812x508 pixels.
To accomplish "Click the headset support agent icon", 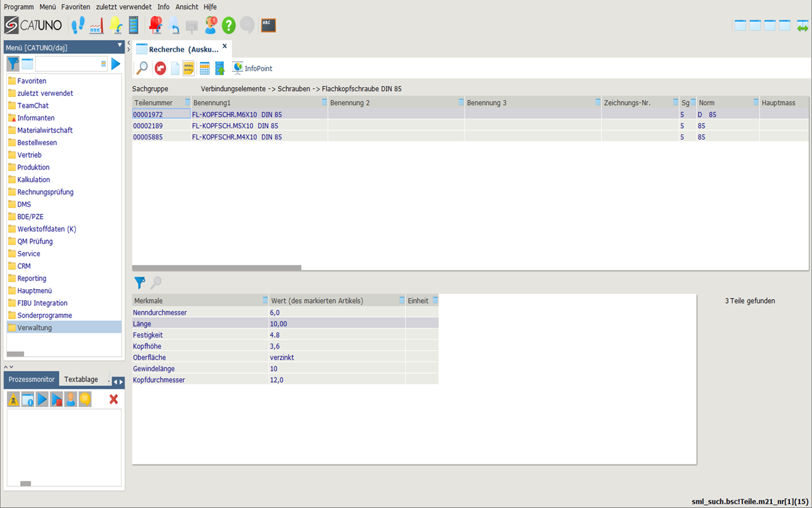I will tap(211, 25).
